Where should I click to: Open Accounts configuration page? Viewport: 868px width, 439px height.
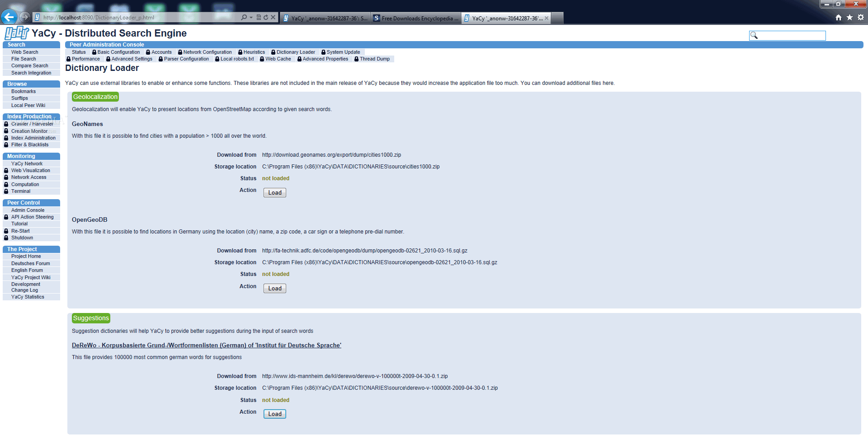pyautogui.click(x=161, y=52)
